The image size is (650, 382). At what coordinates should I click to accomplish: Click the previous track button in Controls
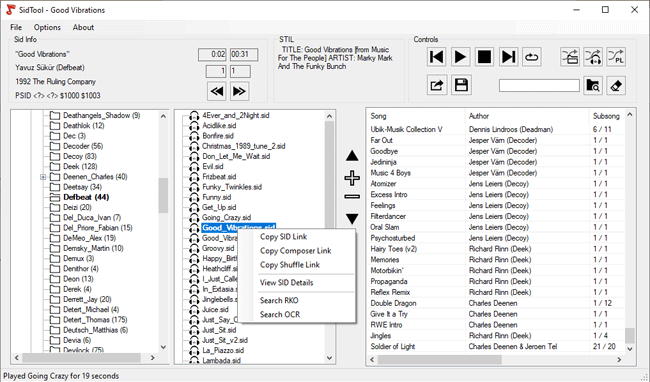pyautogui.click(x=437, y=57)
